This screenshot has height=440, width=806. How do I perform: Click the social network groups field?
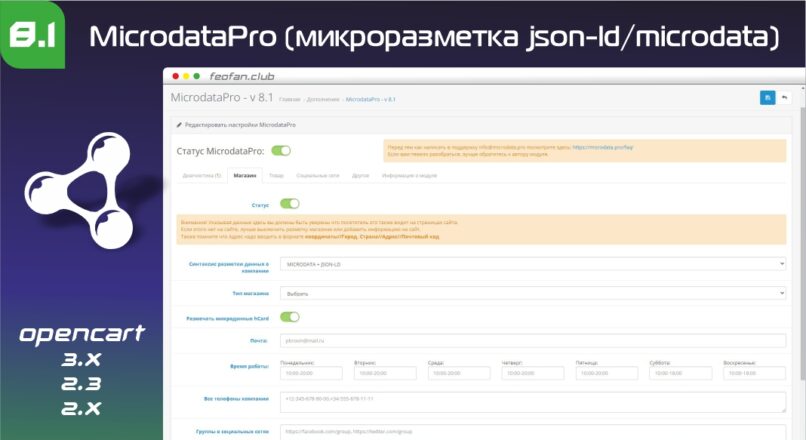tap(533, 432)
